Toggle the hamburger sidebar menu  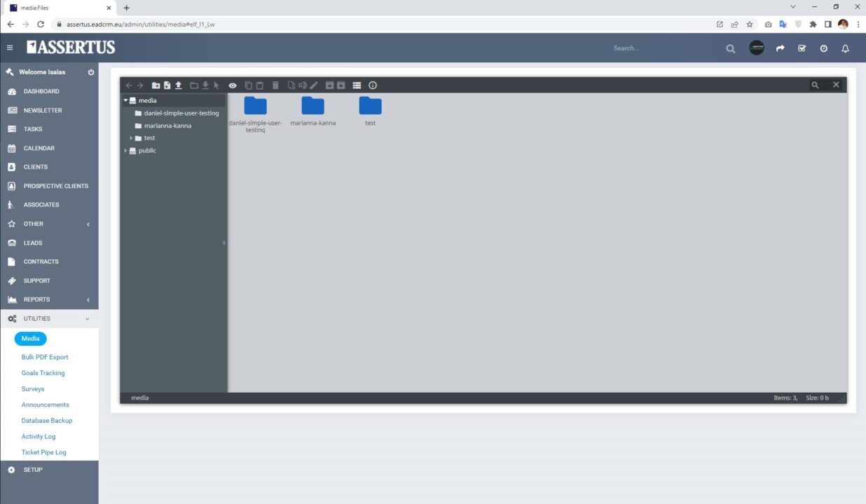10,48
